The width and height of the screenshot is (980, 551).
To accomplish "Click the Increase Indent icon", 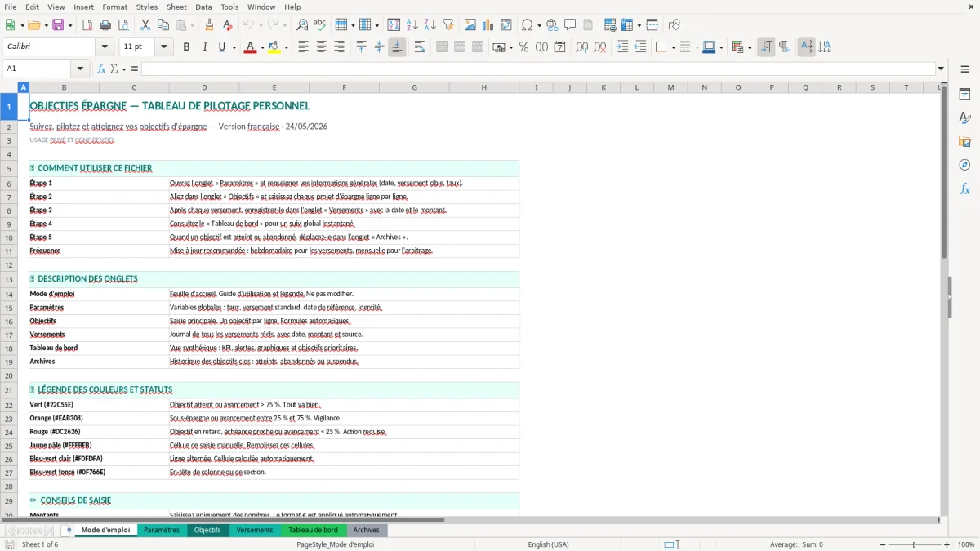I will pos(622,47).
